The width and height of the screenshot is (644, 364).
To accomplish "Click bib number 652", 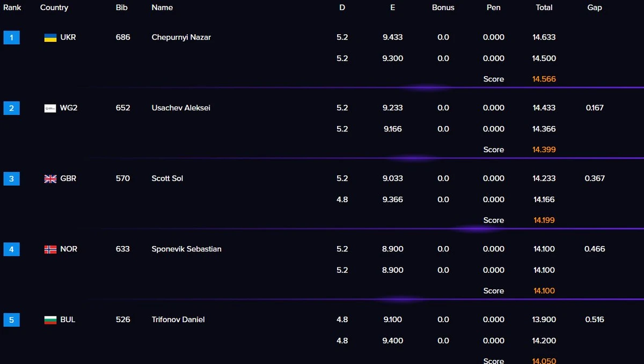I will (123, 108).
